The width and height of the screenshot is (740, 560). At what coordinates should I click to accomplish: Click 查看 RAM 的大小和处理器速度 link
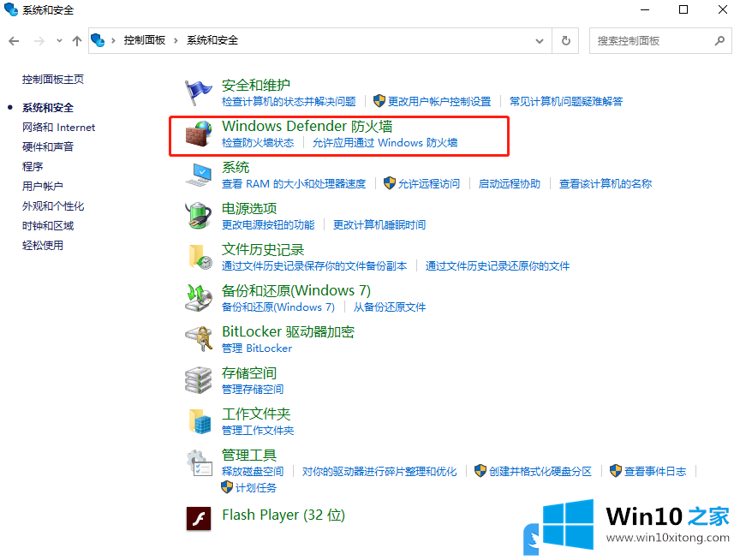[294, 184]
